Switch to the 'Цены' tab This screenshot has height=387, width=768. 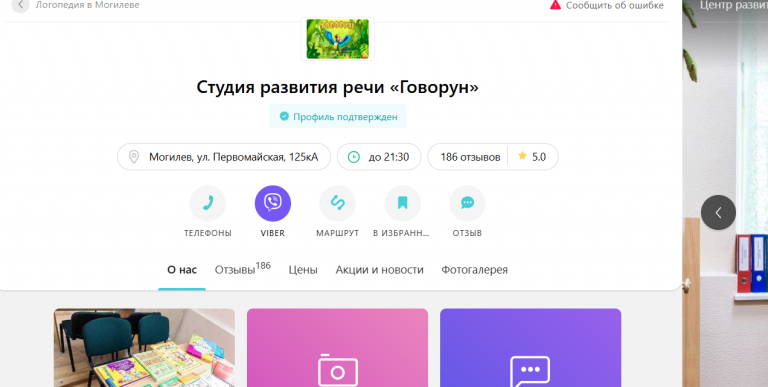(303, 270)
